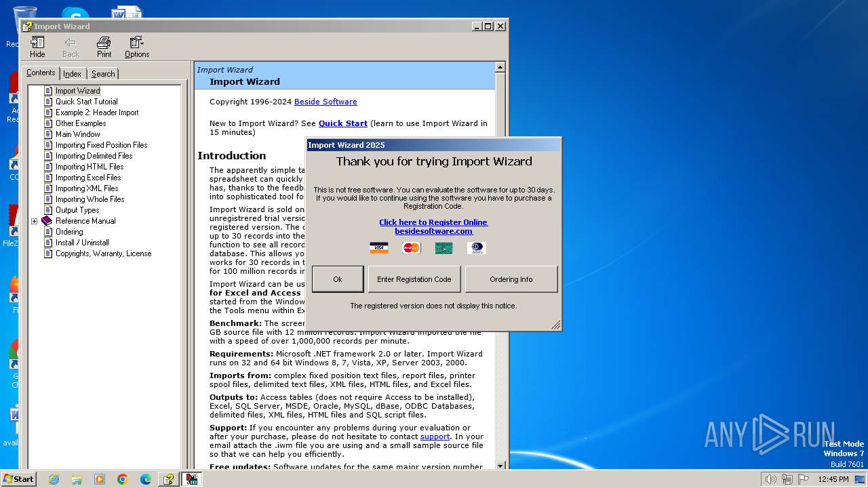This screenshot has width=868, height=488.
Task: Click the green American Express card icon
Action: click(444, 248)
